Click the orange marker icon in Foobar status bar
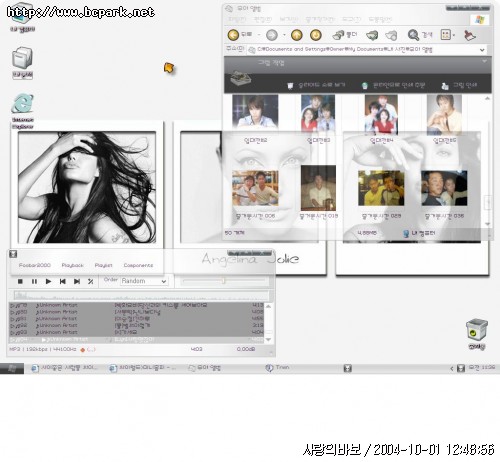 pyautogui.click(x=83, y=349)
